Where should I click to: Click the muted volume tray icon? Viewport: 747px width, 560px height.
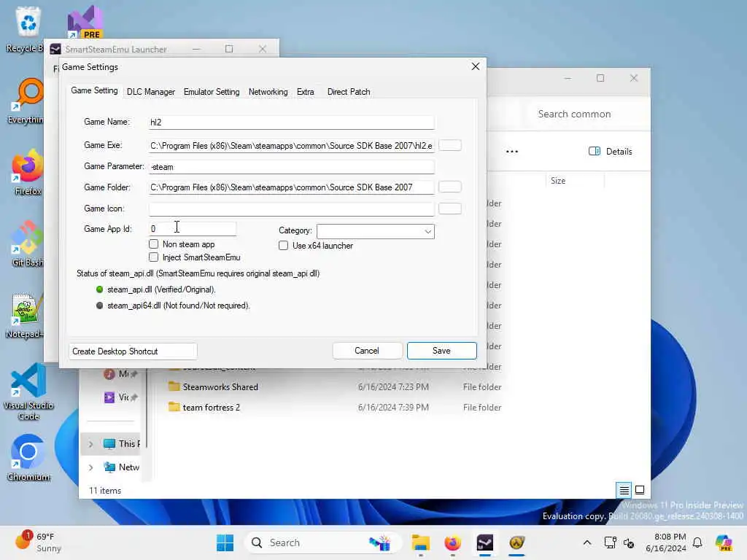coord(629,542)
